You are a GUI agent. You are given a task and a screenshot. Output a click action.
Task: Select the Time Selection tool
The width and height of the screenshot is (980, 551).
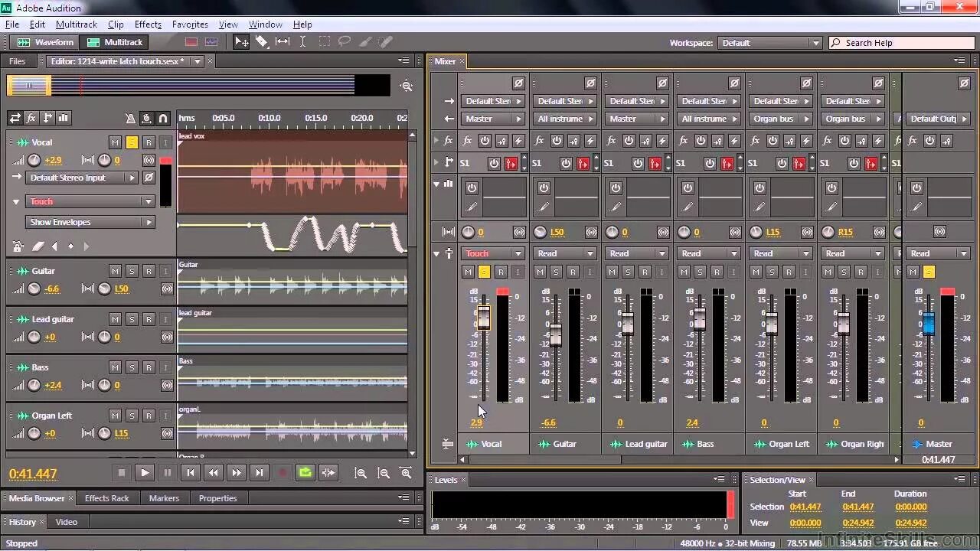(302, 42)
